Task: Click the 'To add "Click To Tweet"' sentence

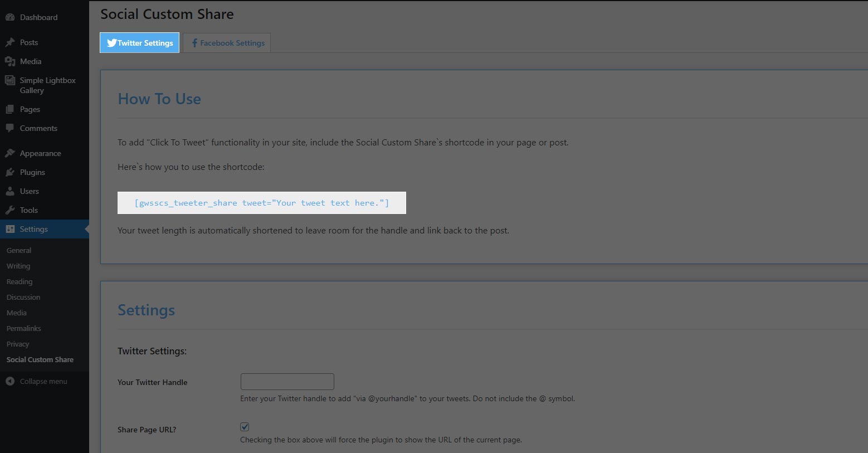Action: (x=343, y=143)
